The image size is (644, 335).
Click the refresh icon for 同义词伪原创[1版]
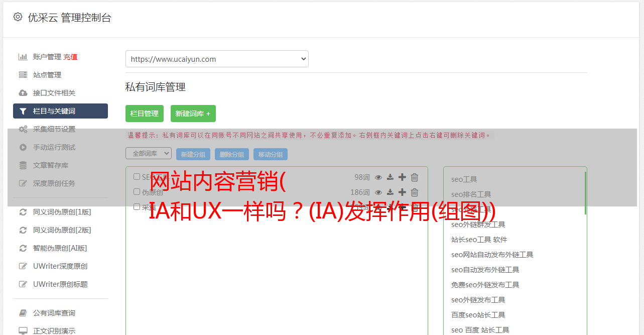coord(23,212)
